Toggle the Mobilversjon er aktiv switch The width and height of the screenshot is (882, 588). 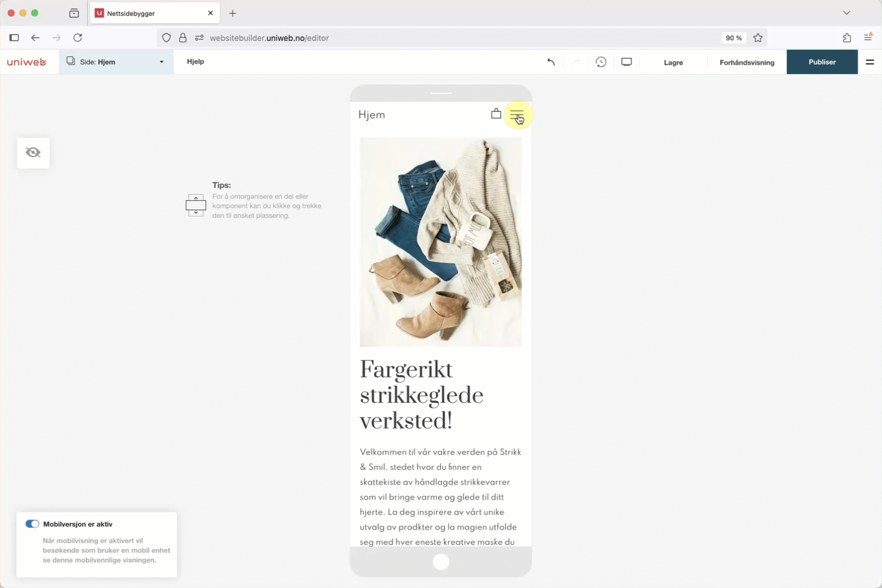(32, 524)
